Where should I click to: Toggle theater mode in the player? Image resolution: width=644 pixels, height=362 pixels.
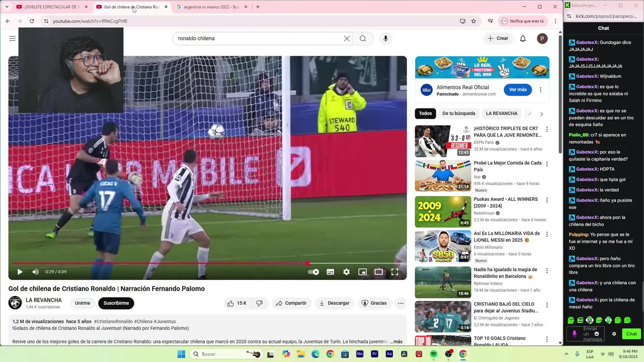[x=378, y=272]
